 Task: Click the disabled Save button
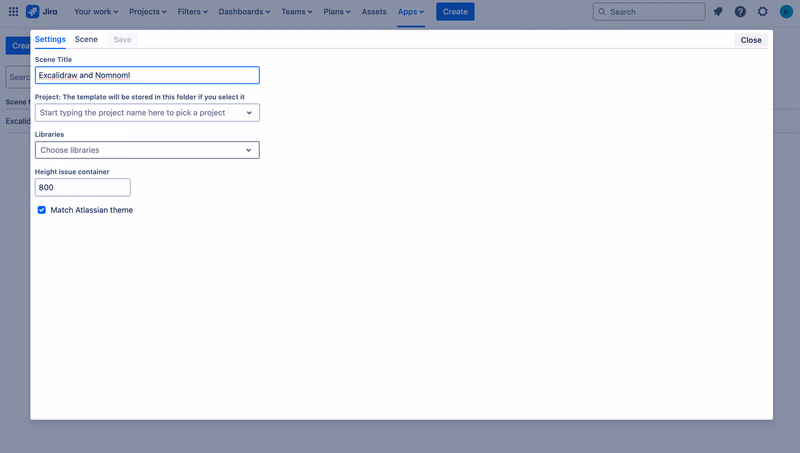point(122,39)
